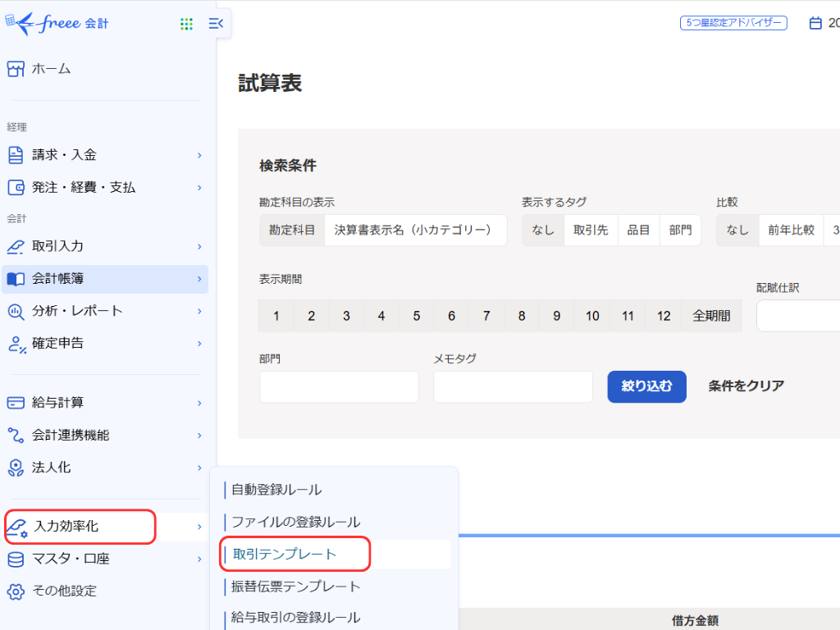This screenshot has height=630, width=840.
Task: Click the ホーム house icon
Action: pos(16,69)
